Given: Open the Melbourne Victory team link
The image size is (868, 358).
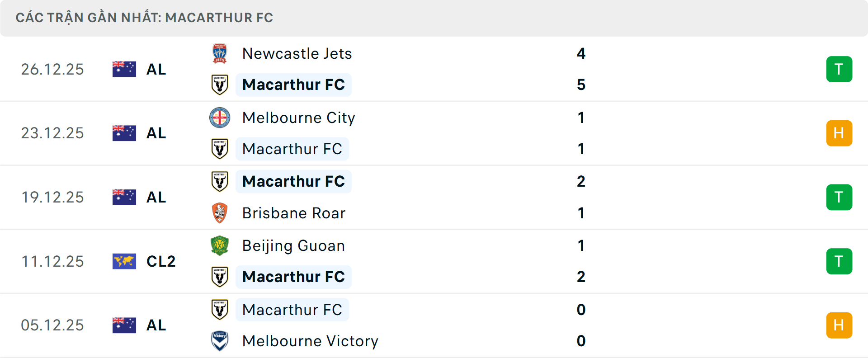Looking at the screenshot, I should (x=310, y=341).
